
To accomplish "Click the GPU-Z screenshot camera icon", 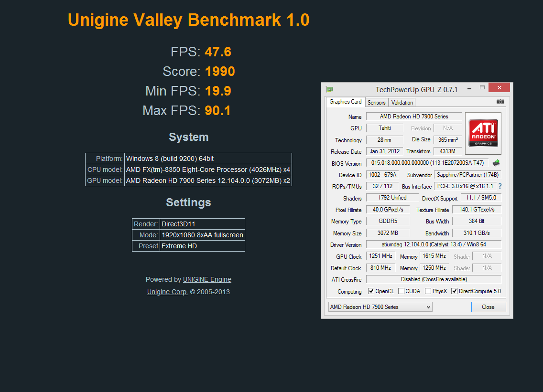I will pos(500,102).
